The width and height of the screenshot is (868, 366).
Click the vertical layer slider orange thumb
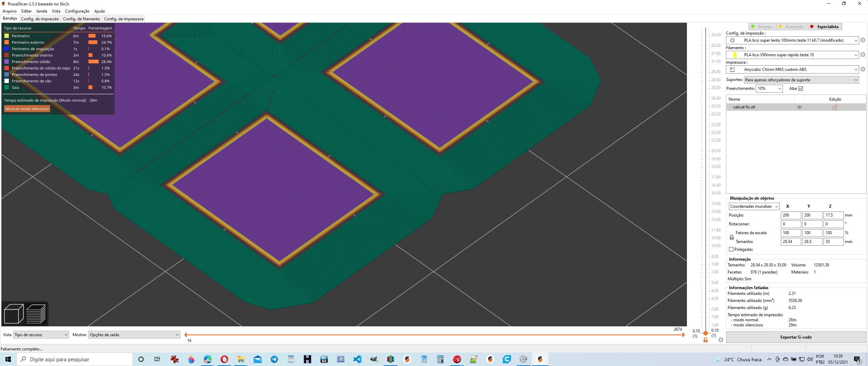706,333
